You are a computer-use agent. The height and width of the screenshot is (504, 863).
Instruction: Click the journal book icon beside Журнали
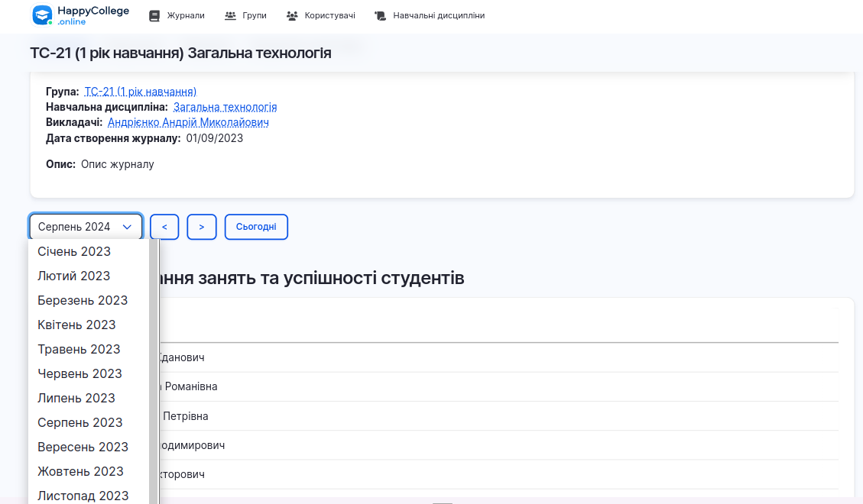coord(154,15)
